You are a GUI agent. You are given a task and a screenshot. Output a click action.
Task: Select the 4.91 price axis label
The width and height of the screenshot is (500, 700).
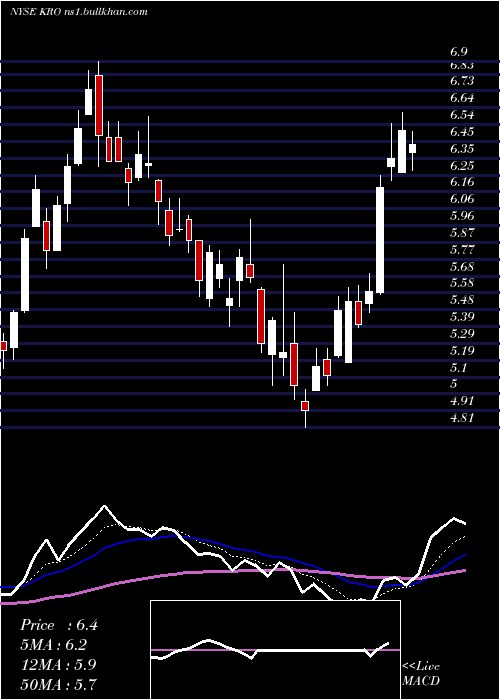tap(462, 401)
